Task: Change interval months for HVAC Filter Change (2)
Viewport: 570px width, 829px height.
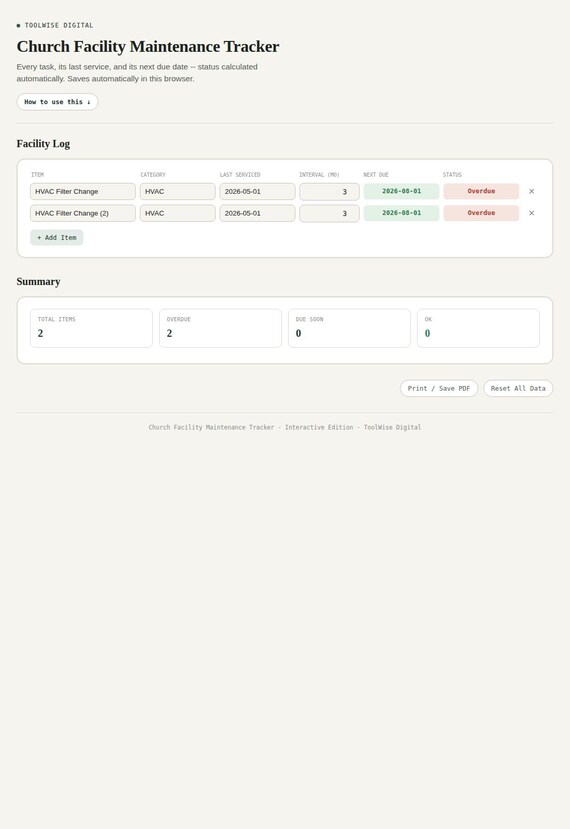Action: 329,213
